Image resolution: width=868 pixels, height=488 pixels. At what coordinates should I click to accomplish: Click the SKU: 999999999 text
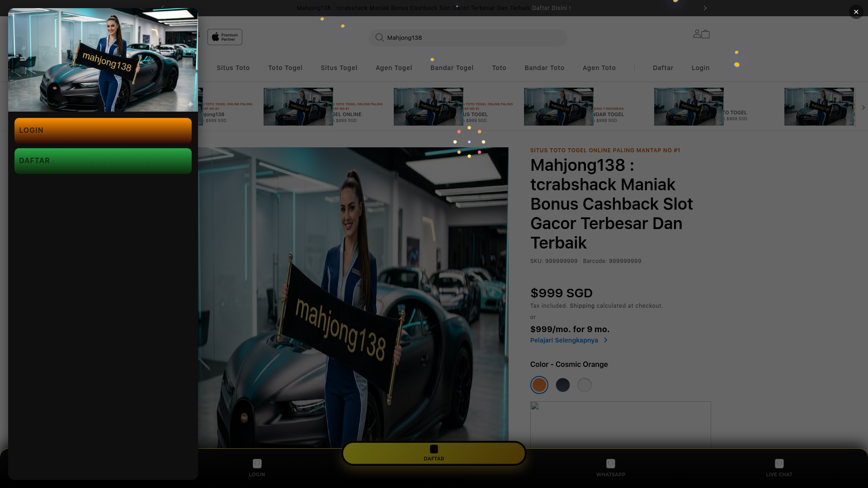point(554,261)
